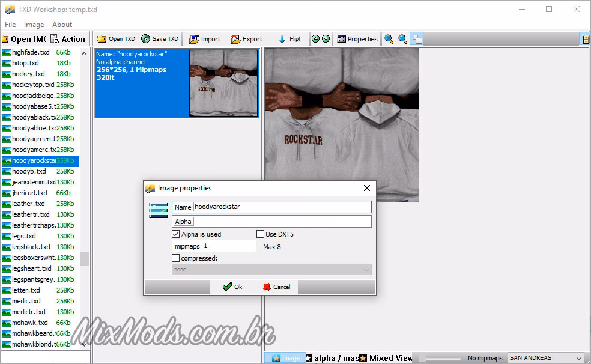The height and width of the screenshot is (364, 591).
Task: Select hockeytop.txd in the file list
Action: (40, 85)
